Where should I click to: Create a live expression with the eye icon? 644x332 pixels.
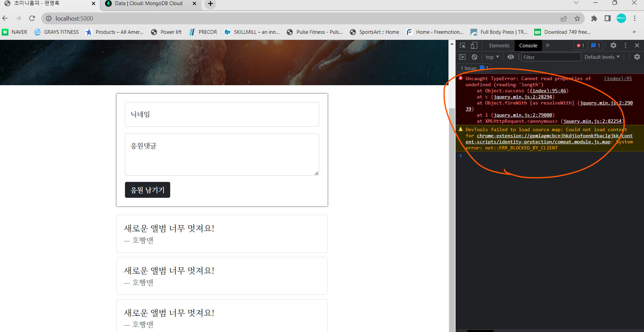pyautogui.click(x=511, y=57)
